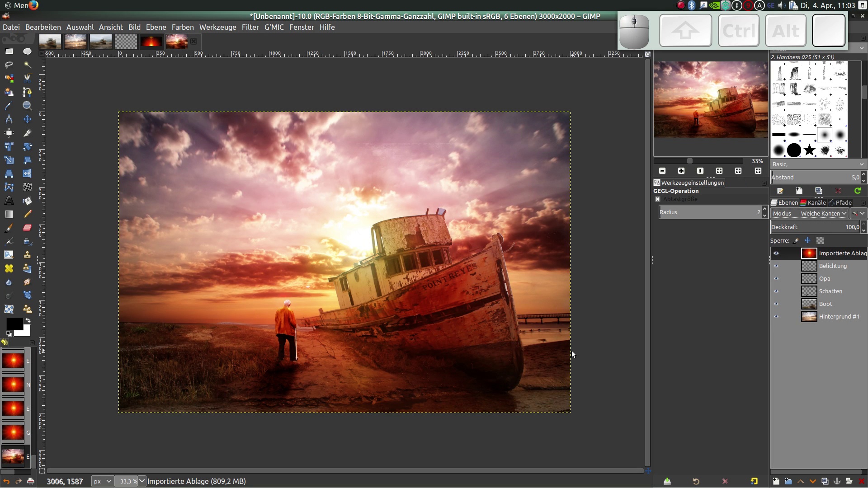
Task: Expand the Basic brush tag dropdown
Action: point(861,164)
